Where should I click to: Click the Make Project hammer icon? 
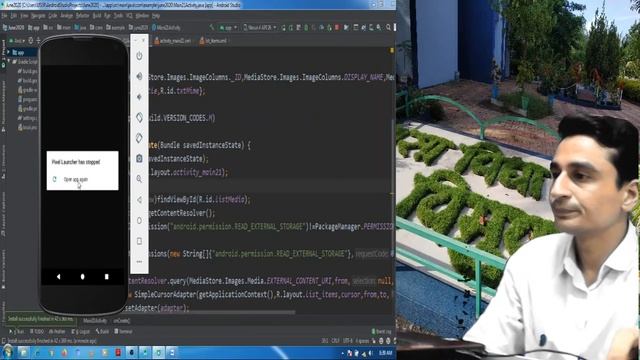click(211, 27)
